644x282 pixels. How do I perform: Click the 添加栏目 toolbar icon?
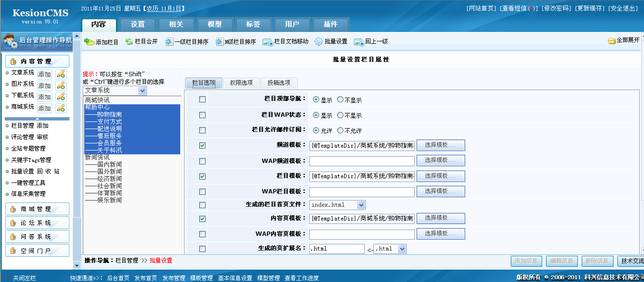click(89, 42)
